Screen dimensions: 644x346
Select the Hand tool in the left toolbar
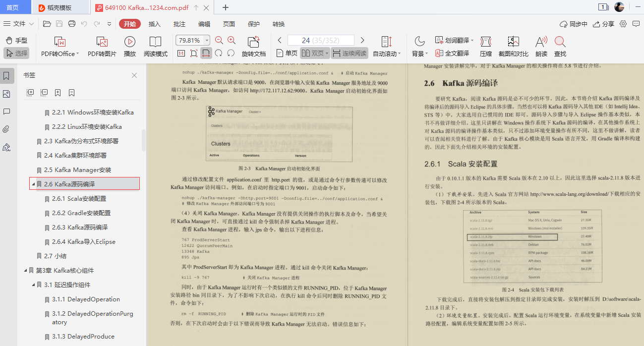point(16,40)
